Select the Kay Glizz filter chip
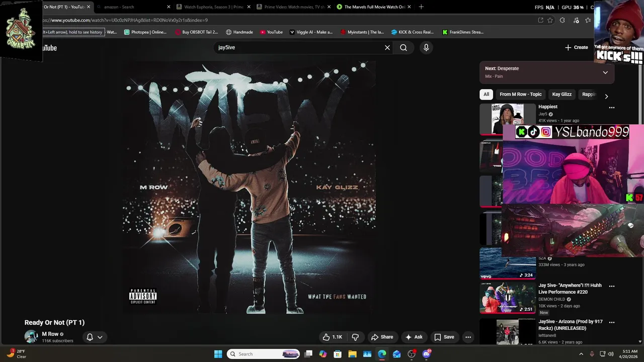This screenshot has width=644, height=362. pos(561,94)
